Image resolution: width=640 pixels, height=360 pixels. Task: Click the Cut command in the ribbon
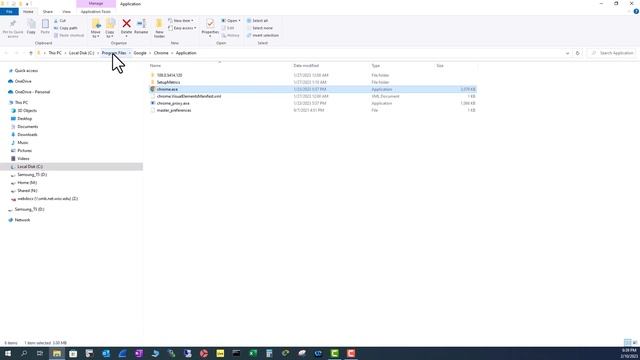[x=60, y=20]
